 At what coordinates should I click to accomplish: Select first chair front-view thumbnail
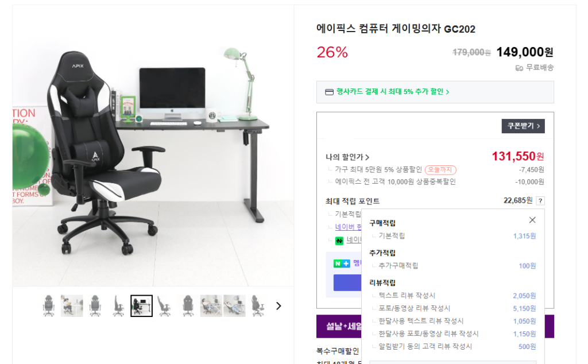point(49,306)
